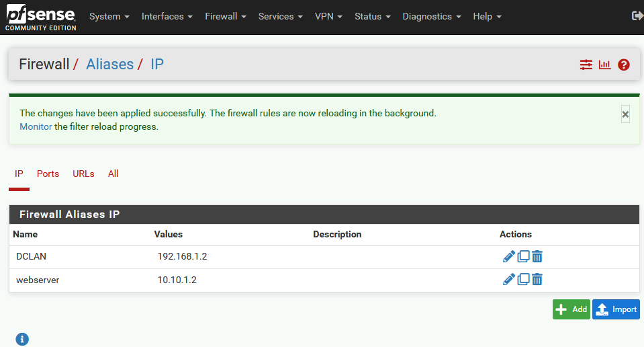The height and width of the screenshot is (347, 644).
Task: Follow the Monitor filter reload link
Action: click(x=36, y=126)
